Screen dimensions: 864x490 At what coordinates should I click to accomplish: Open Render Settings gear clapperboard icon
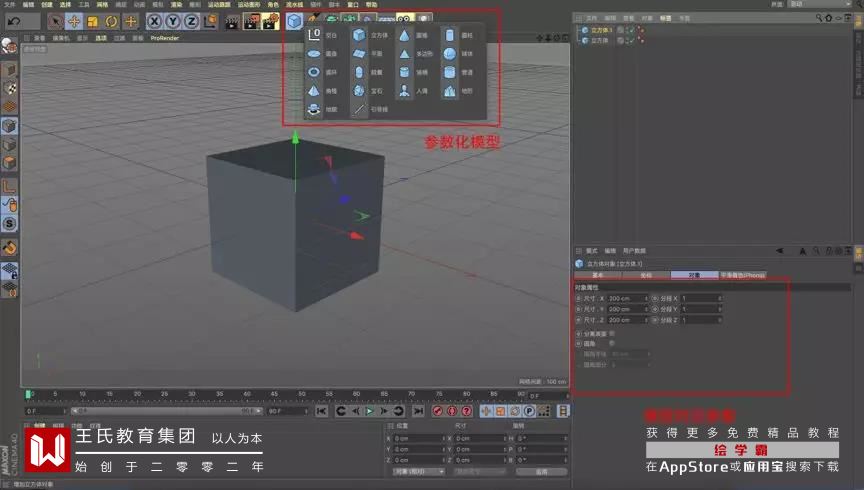(x=270, y=22)
